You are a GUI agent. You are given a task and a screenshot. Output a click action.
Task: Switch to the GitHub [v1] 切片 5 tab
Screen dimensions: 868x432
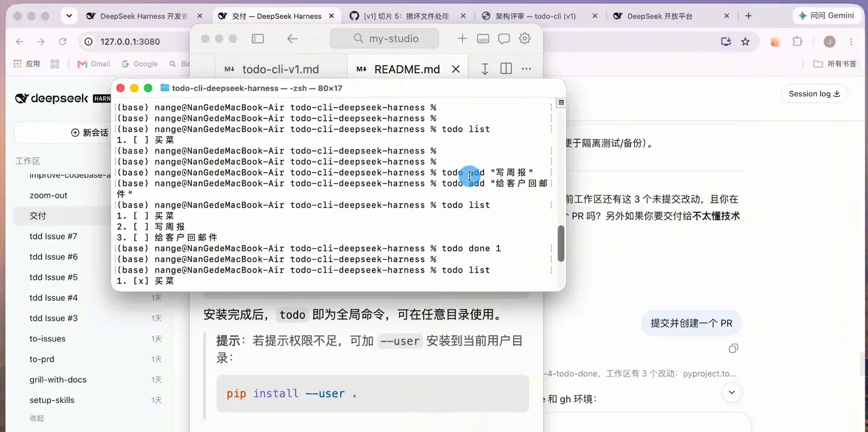tap(406, 16)
